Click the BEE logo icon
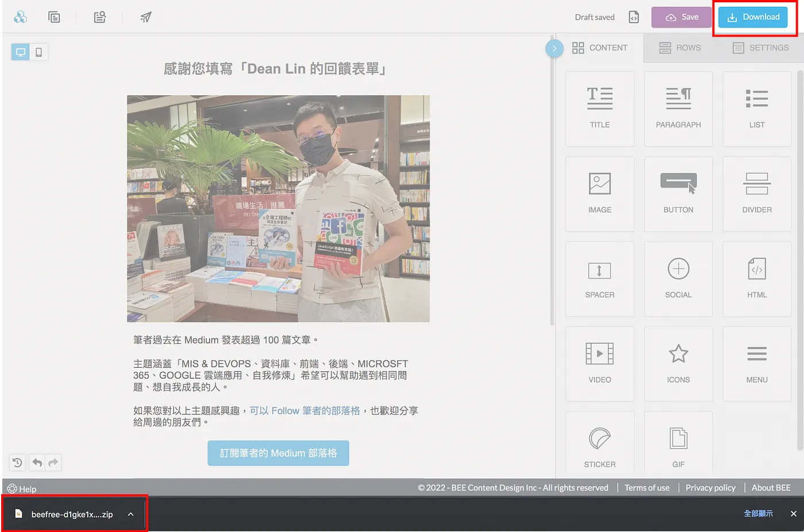This screenshot has height=532, width=804. point(21,17)
